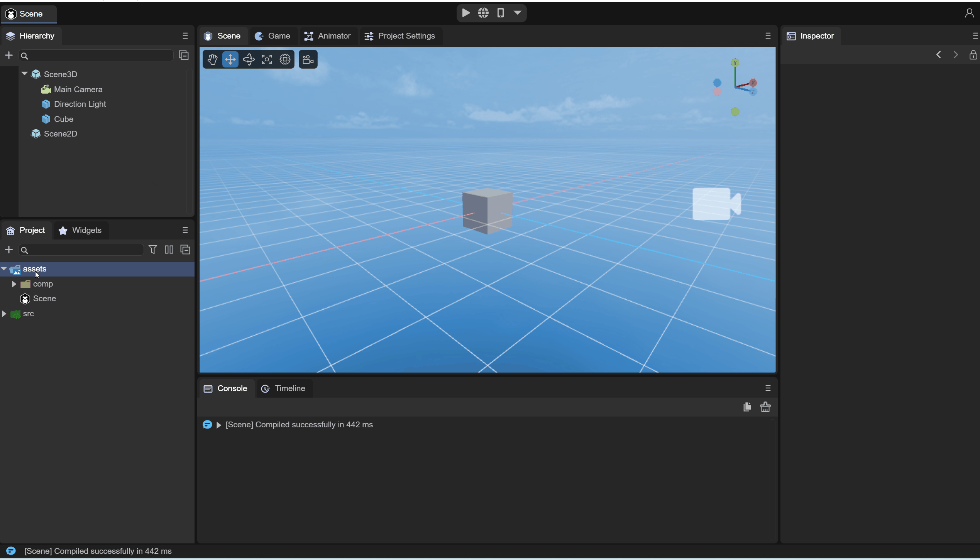
Task: Switch to the Game tab
Action: pyautogui.click(x=273, y=36)
